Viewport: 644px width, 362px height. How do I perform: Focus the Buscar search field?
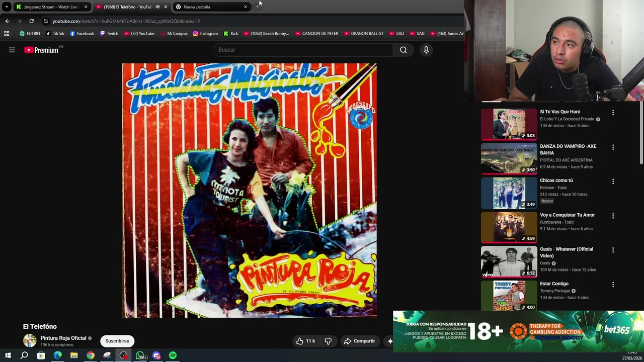[303, 50]
